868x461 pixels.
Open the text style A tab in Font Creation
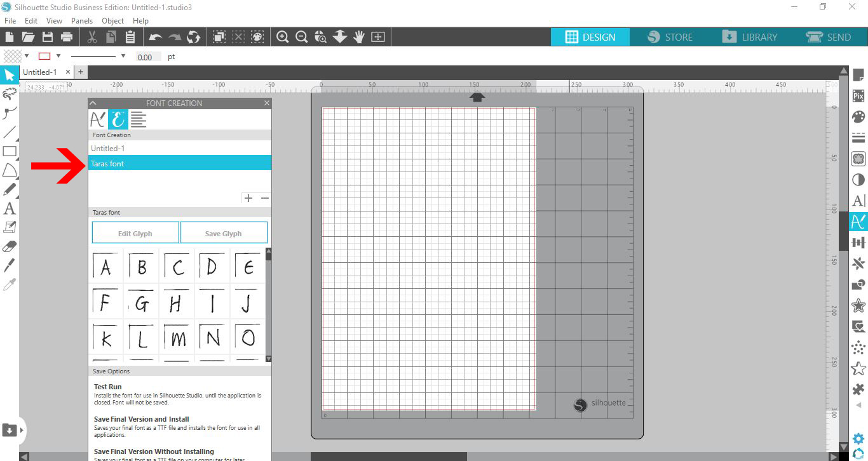click(x=98, y=119)
